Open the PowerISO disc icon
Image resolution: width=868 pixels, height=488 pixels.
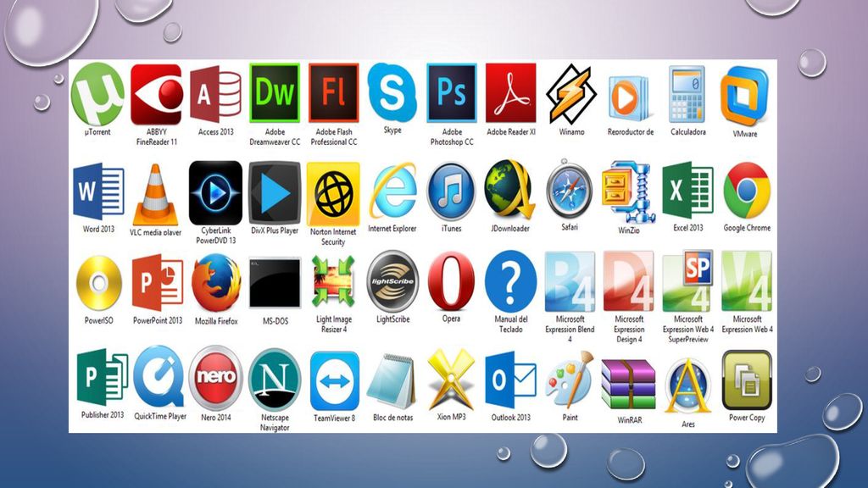pos(98,283)
